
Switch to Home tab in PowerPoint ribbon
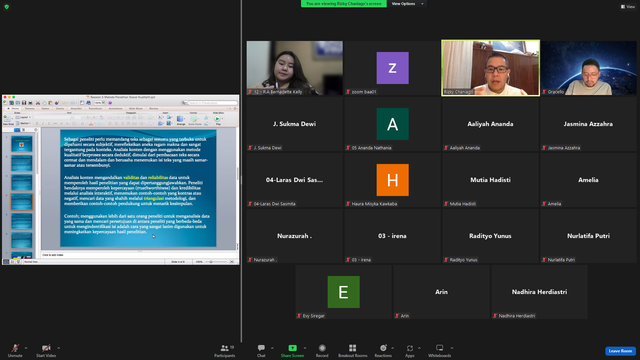coord(13,109)
